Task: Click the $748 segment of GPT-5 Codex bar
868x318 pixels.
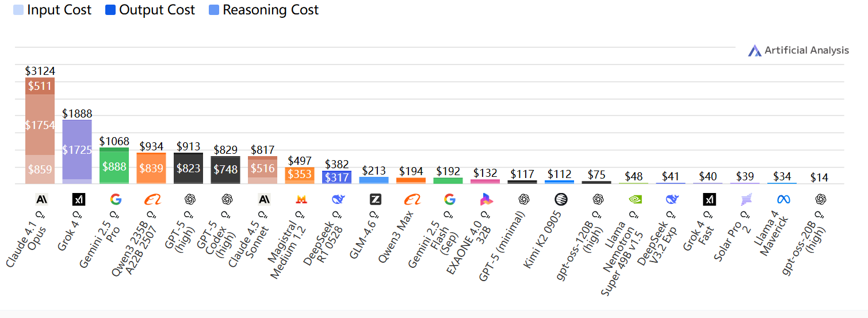Action: pyautogui.click(x=225, y=169)
